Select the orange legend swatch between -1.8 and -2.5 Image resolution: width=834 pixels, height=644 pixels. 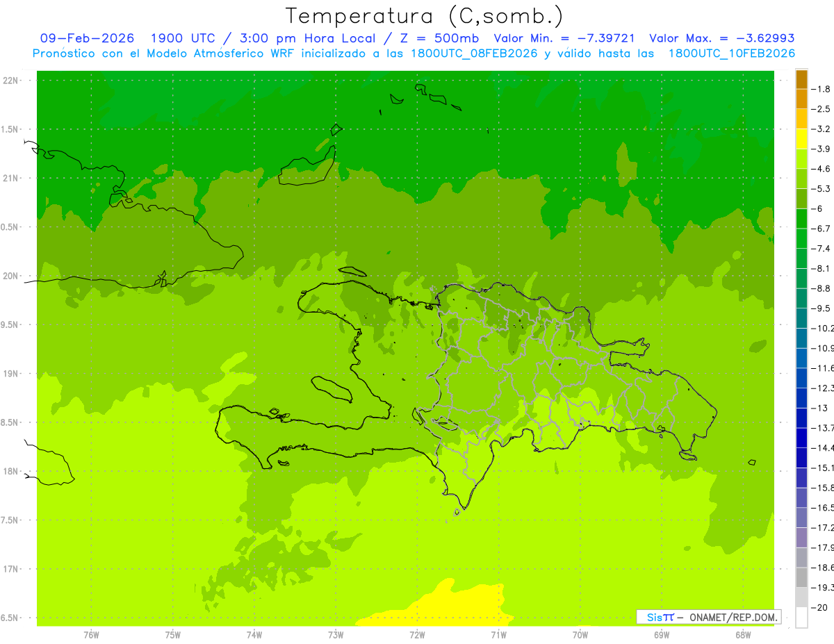(x=801, y=99)
